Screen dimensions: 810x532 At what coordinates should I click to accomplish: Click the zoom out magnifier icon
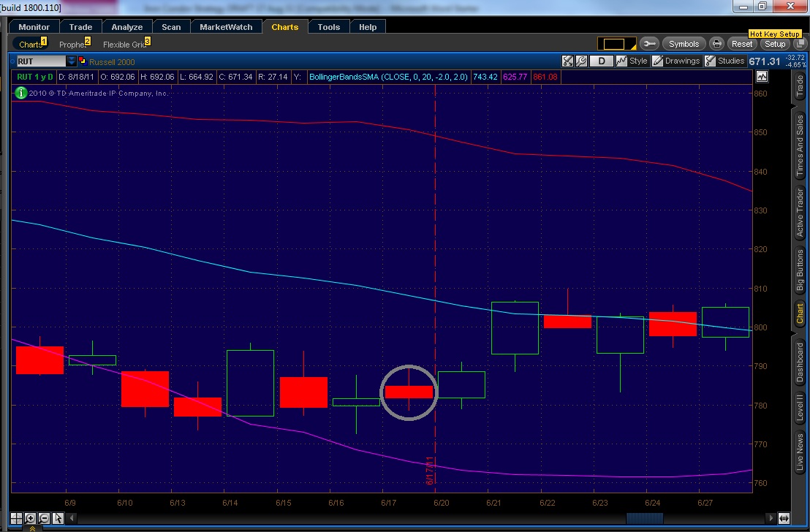click(44, 519)
